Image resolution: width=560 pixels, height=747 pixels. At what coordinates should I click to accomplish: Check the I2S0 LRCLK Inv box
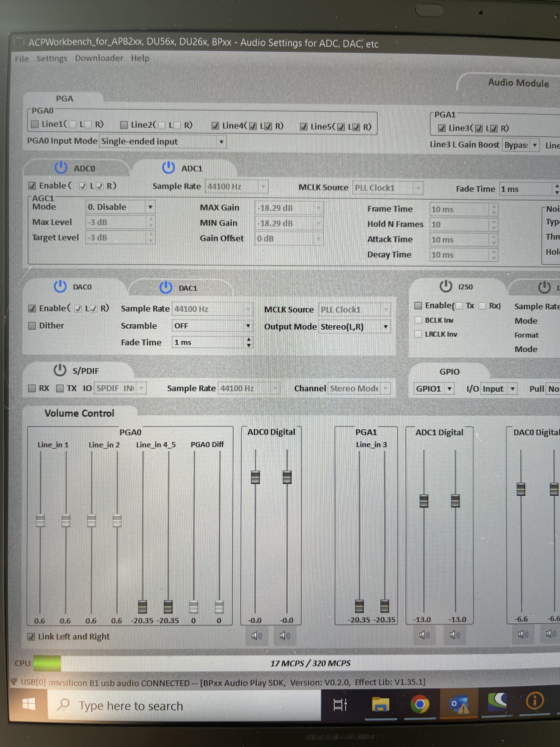418,334
